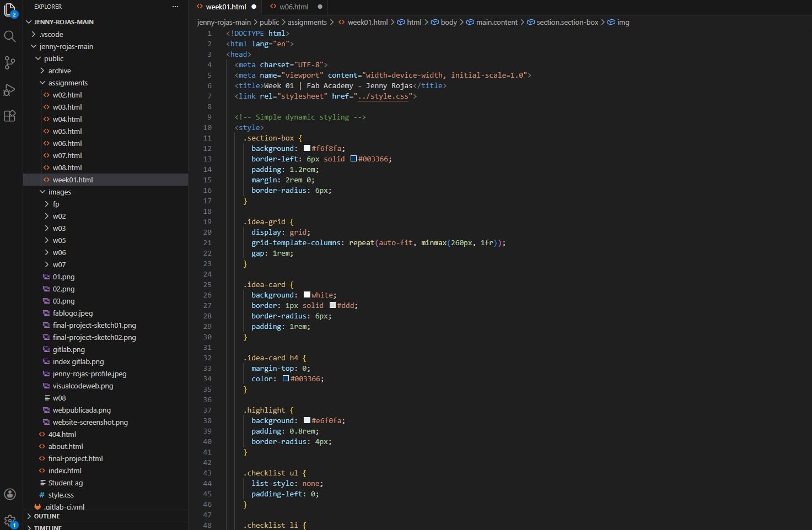This screenshot has height=530, width=812.
Task: Click the image icon of 01.png
Action: 46,277
